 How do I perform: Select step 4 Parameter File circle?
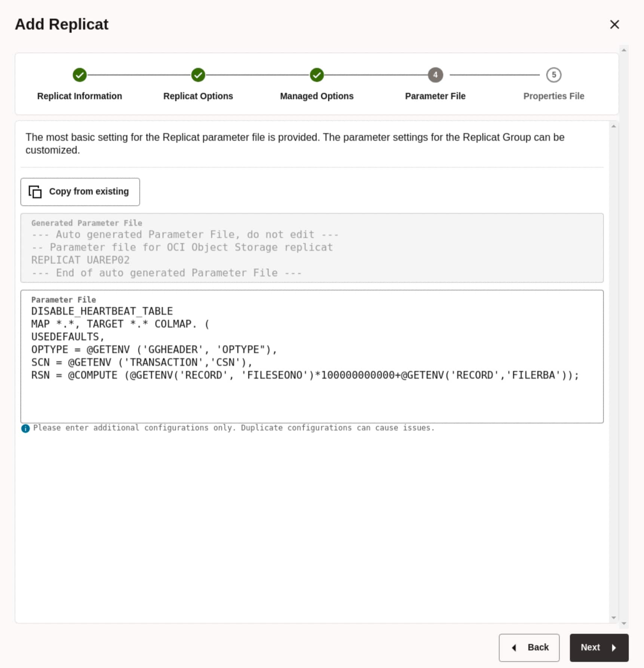pos(435,75)
